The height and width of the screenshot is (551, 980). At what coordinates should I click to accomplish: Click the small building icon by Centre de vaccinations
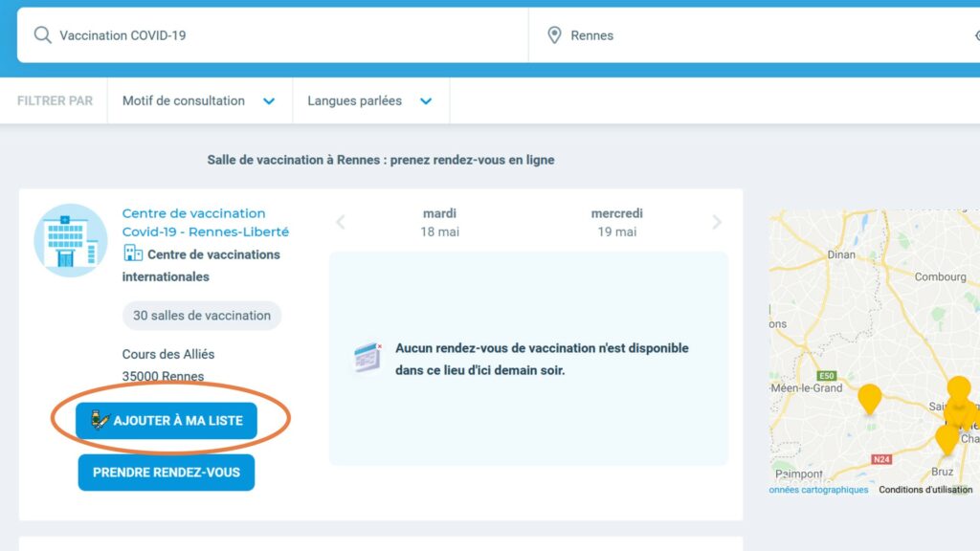pyautogui.click(x=132, y=253)
